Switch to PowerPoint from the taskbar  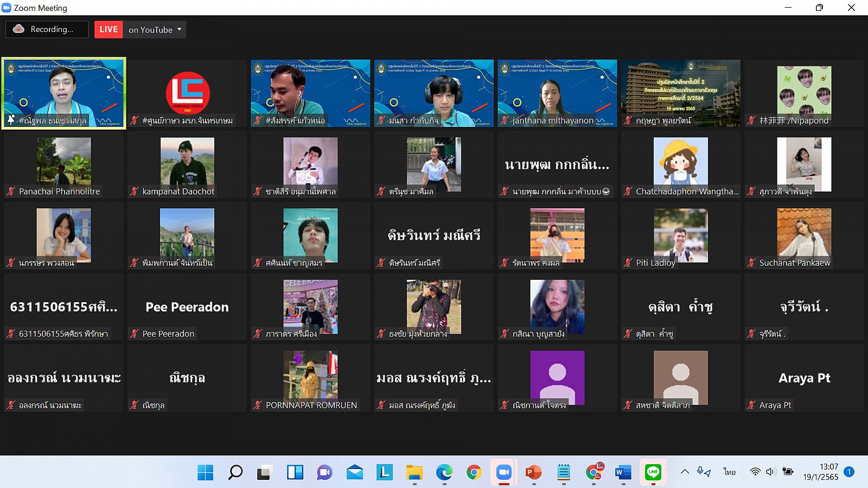533,473
